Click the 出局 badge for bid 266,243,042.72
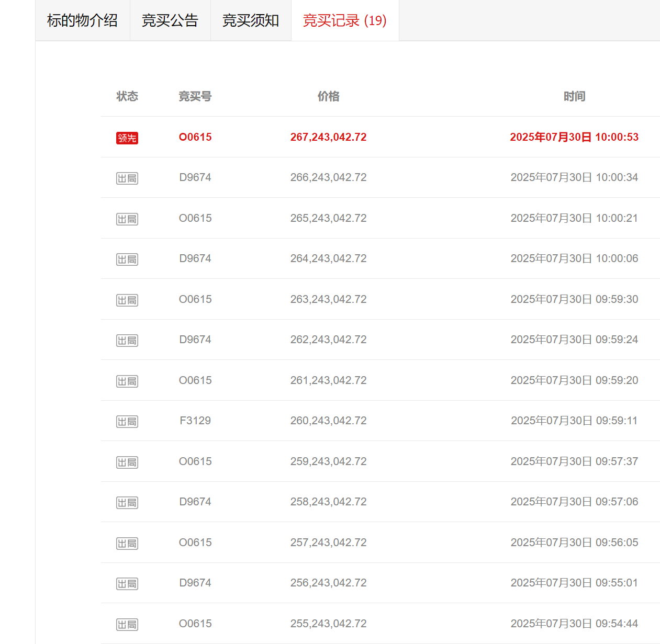 click(127, 178)
